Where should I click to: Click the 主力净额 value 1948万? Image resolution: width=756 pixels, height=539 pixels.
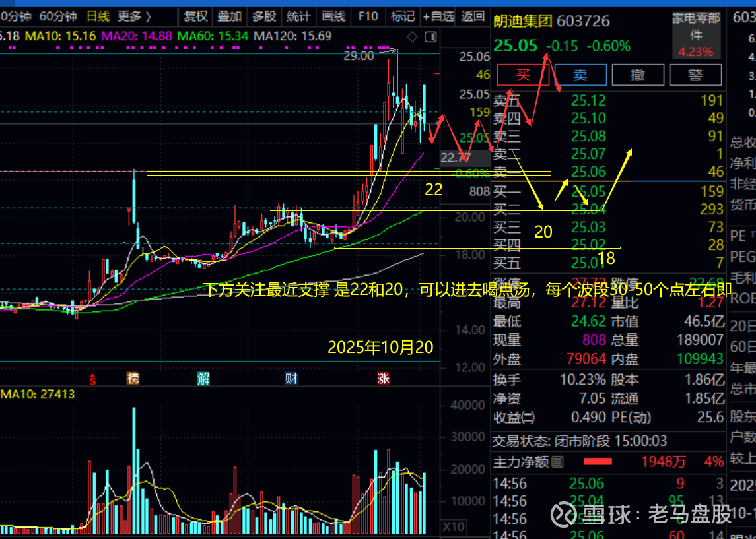664,462
